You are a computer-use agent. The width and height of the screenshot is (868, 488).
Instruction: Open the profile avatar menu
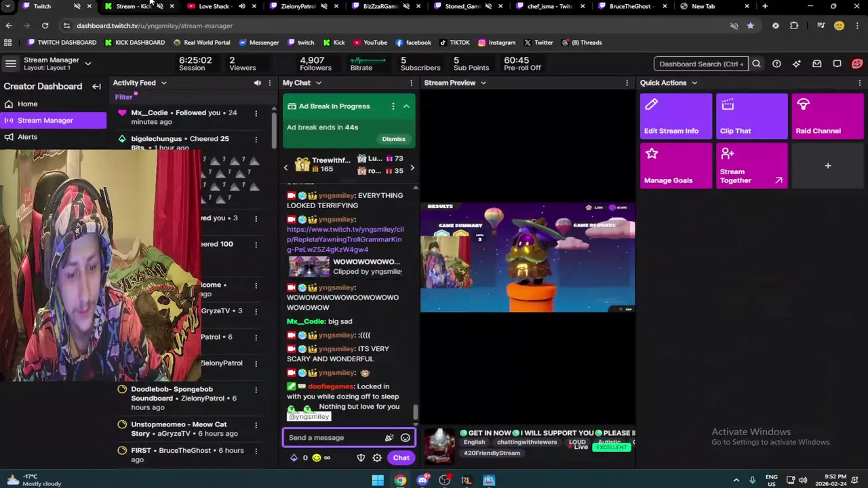coord(857,64)
